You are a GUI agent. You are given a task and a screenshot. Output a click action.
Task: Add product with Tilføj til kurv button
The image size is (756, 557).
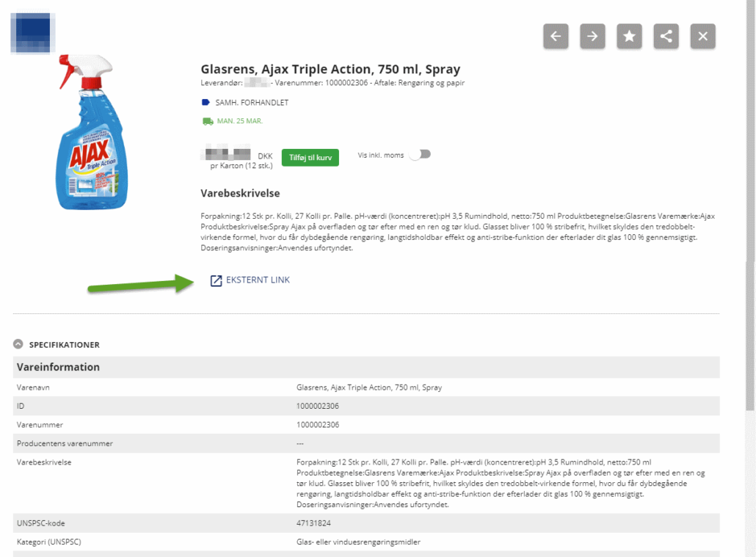click(310, 158)
